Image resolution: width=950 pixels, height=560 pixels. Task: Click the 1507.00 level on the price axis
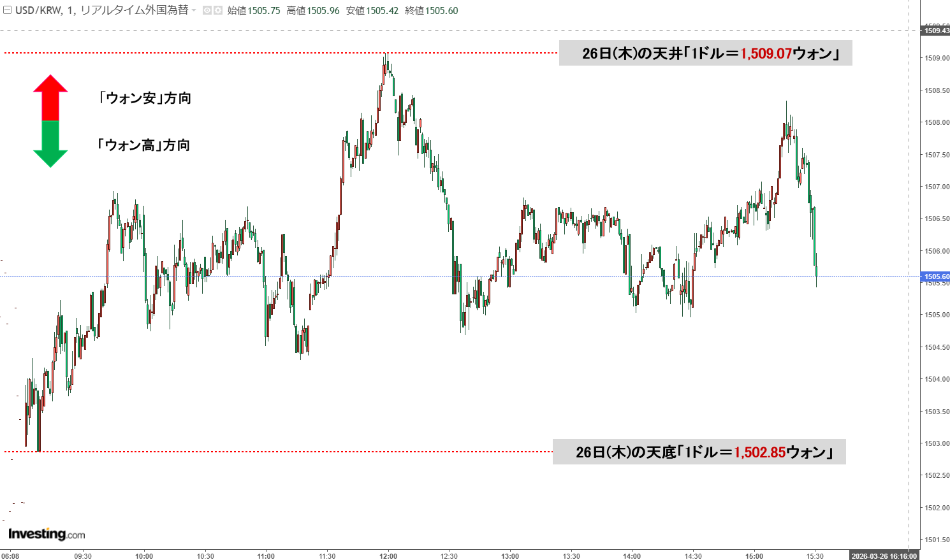(x=937, y=187)
